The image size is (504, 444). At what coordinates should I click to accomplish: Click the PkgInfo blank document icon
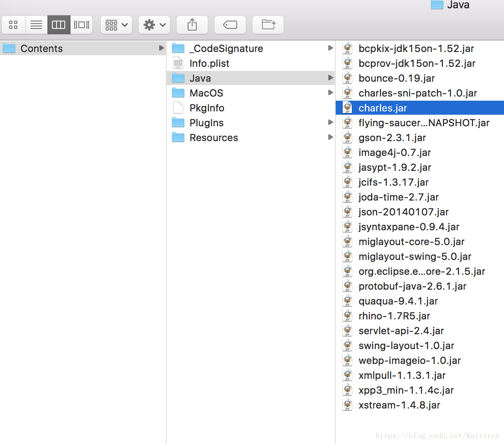(178, 108)
